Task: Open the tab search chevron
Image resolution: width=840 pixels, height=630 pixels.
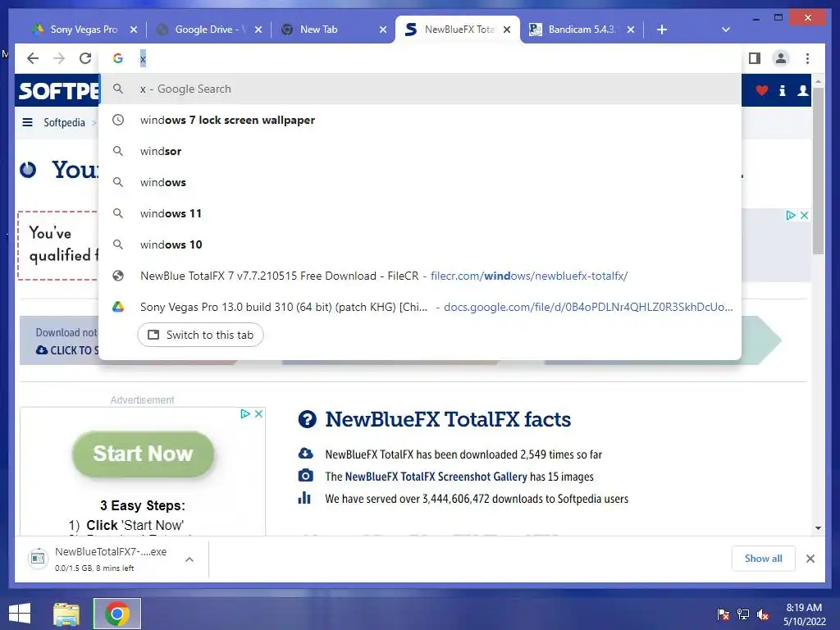Action: (726, 30)
